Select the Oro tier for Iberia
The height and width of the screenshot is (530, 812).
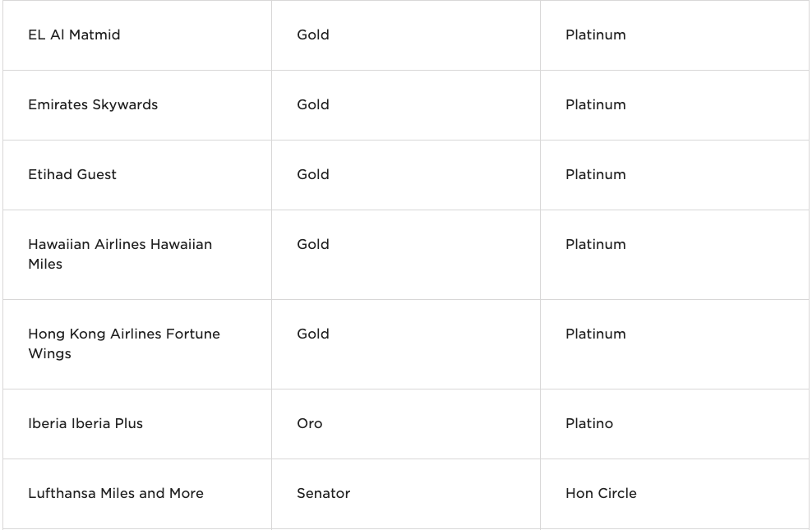(310, 423)
